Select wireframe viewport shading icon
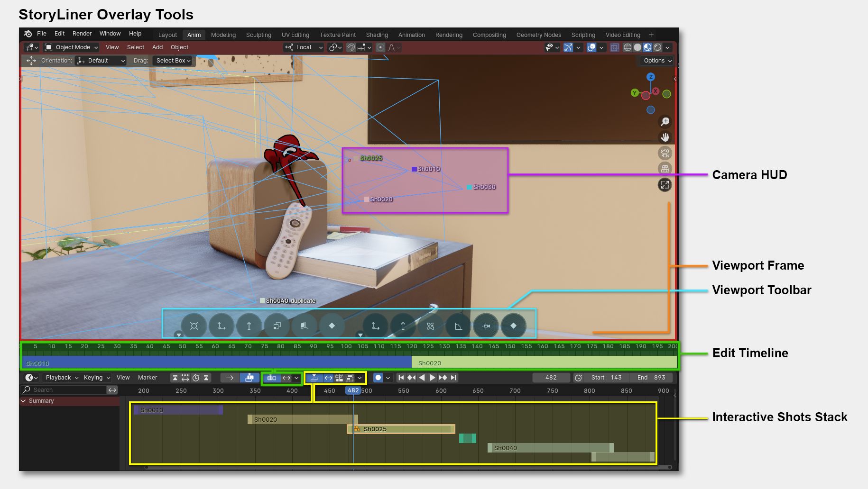This screenshot has height=489, width=868. 628,47
